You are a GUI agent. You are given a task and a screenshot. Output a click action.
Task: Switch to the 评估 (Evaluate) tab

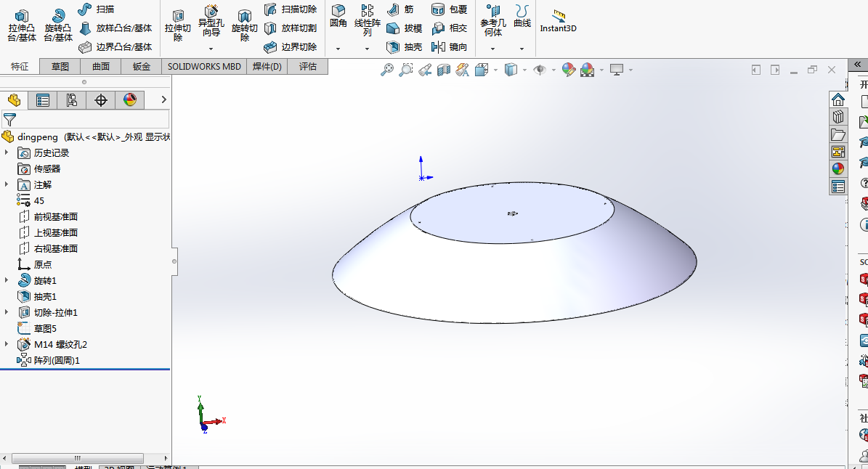point(308,66)
